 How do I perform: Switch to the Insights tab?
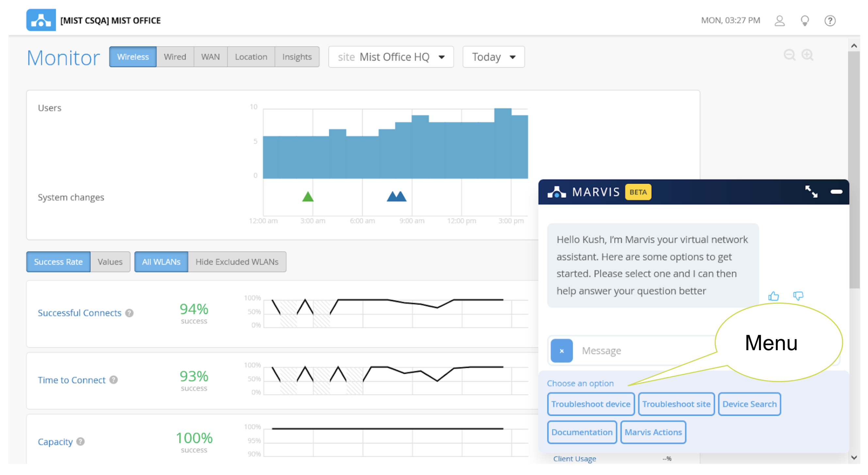297,57
